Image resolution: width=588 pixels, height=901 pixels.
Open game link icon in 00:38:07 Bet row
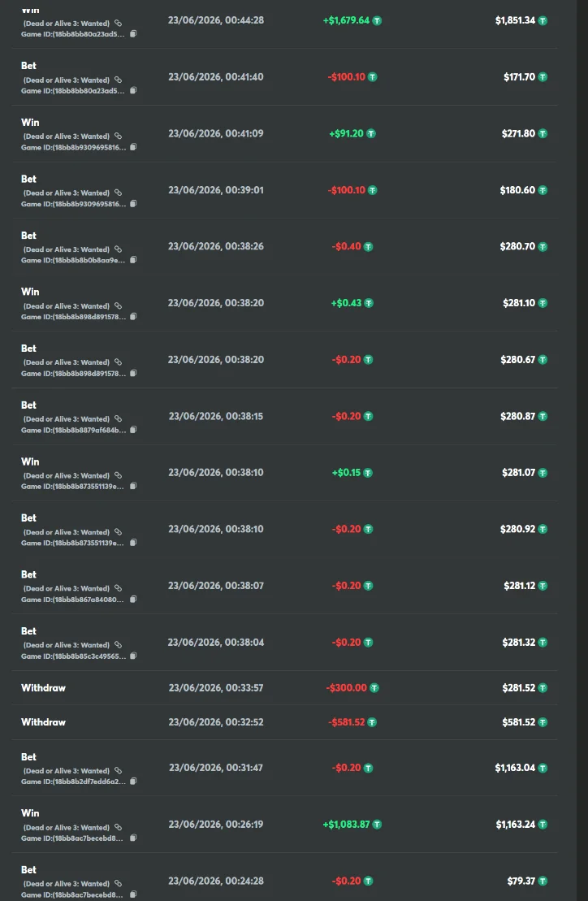tap(118, 588)
